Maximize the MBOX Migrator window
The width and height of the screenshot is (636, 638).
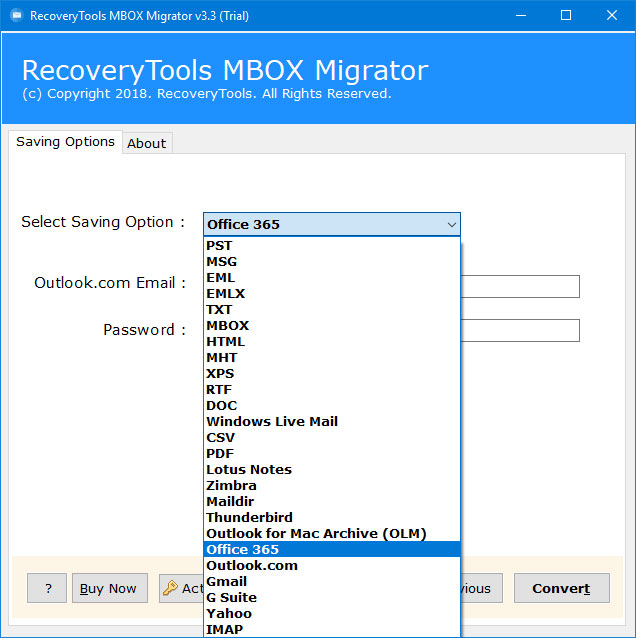(566, 15)
